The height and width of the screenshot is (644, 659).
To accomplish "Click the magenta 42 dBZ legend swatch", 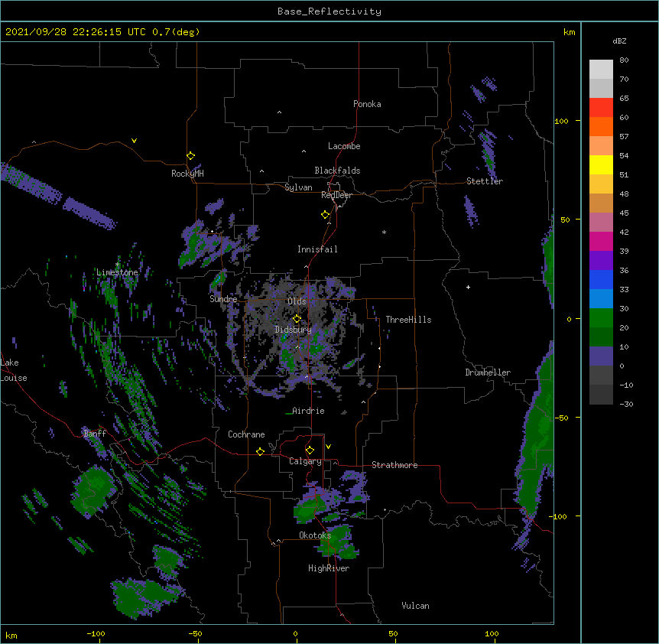I will 601,241.
